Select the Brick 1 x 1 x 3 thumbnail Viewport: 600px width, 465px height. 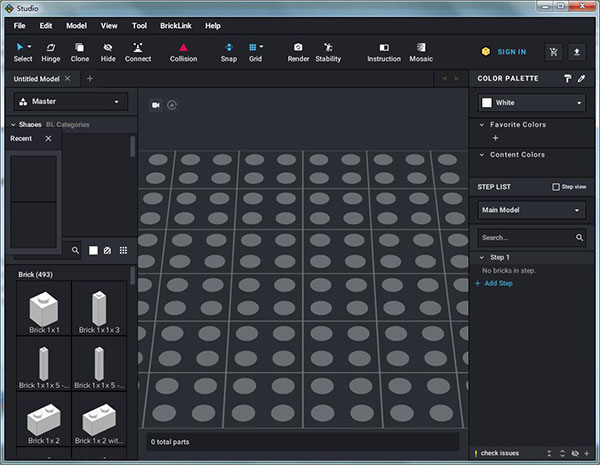pyautogui.click(x=99, y=308)
